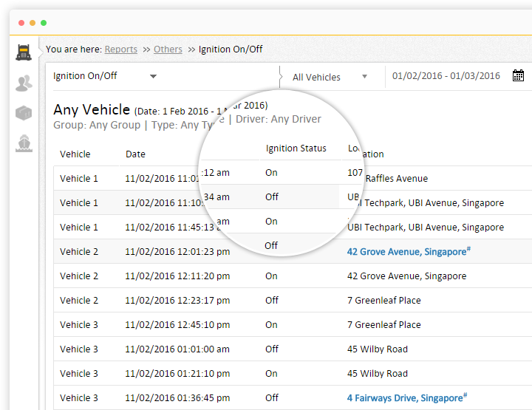Click location 7 Greenleaf Place in 12:23:17 row
The image size is (532, 410).
coord(383,300)
